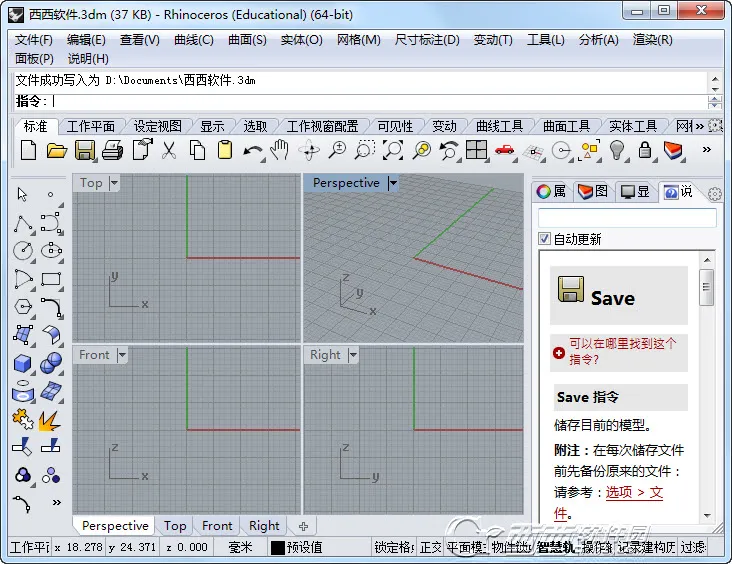Viewport: 732px width, 564px height.
Task: Select the Front viewport tab at bottom
Action: 217,526
